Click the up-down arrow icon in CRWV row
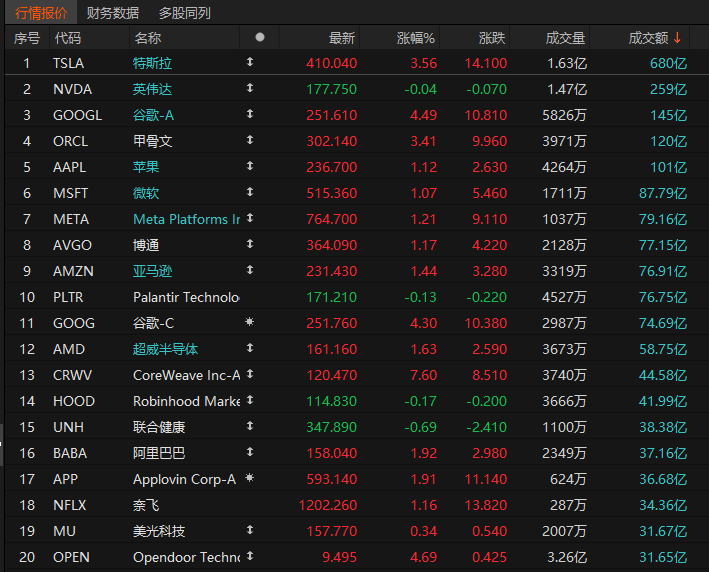Viewport: 709px width, 572px height. tap(250, 374)
